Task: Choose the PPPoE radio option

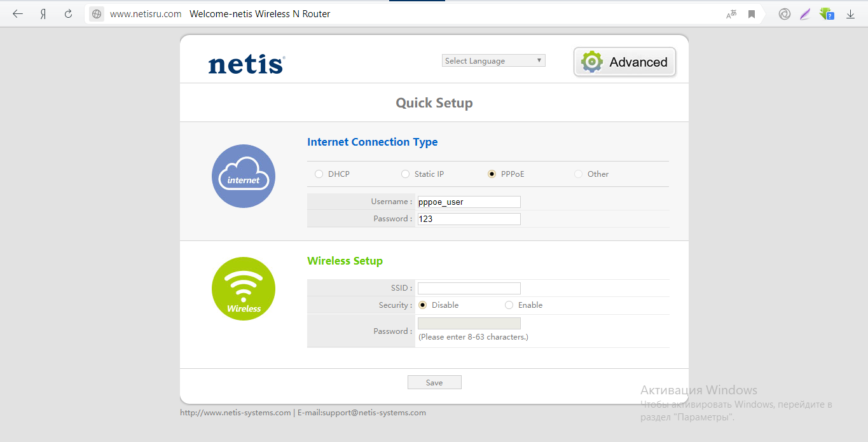Action: click(492, 174)
